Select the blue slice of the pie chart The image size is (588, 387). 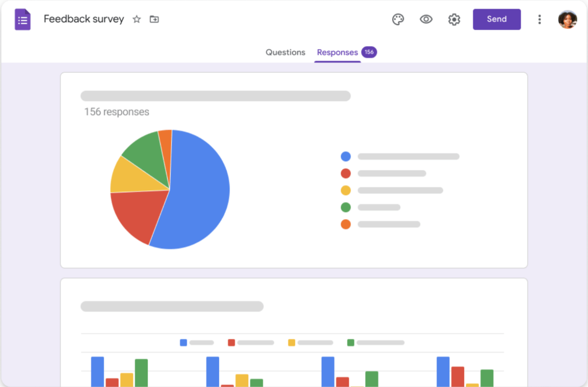point(197,189)
